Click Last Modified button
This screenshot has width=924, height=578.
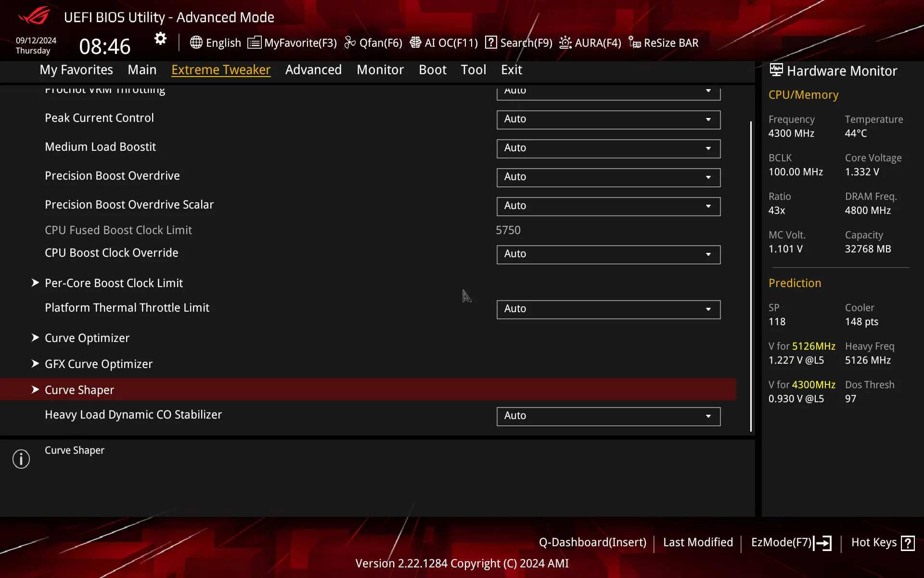click(x=698, y=542)
